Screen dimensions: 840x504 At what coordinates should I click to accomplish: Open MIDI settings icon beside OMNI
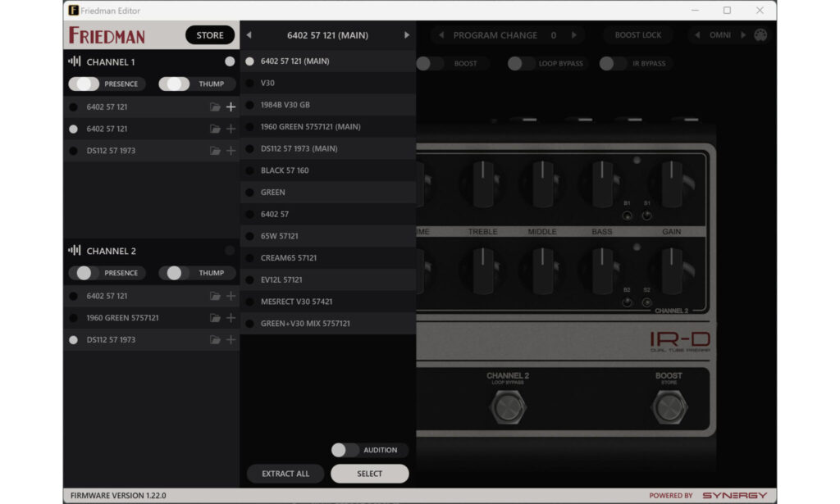click(x=760, y=35)
